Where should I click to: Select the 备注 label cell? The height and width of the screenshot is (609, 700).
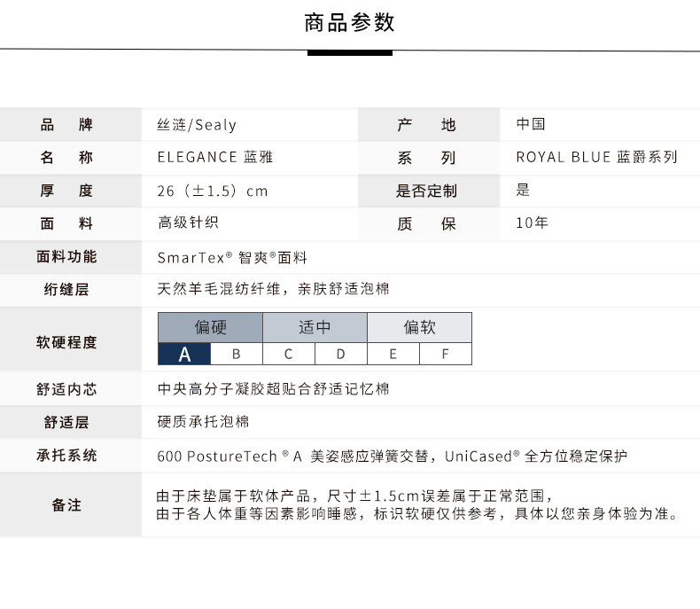click(71, 505)
